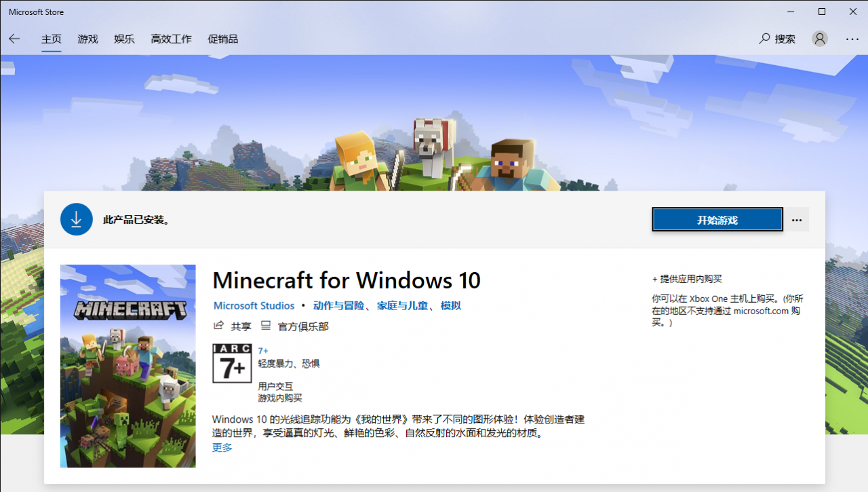
Task: Open the Microsoft Studios publisher link
Action: tap(254, 305)
